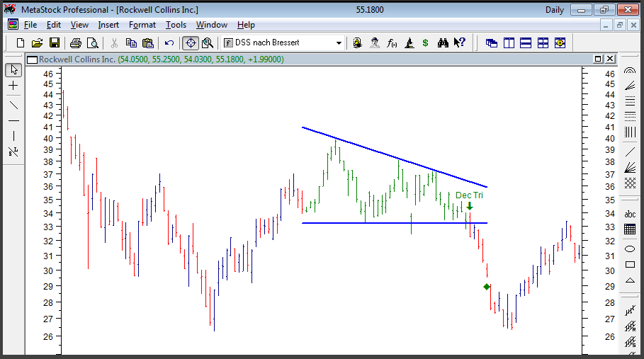Select the Fibonacci fan tool

tap(630, 86)
